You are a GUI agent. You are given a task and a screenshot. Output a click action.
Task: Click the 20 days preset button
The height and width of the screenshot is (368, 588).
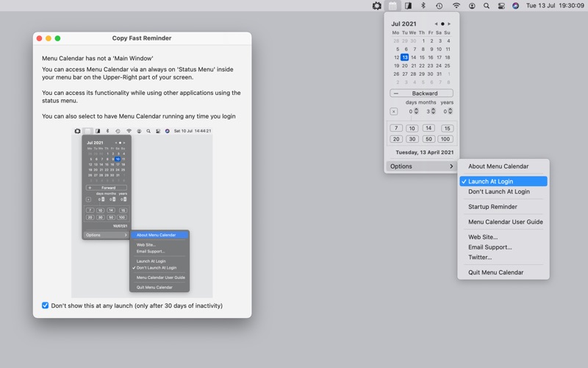pos(396,139)
